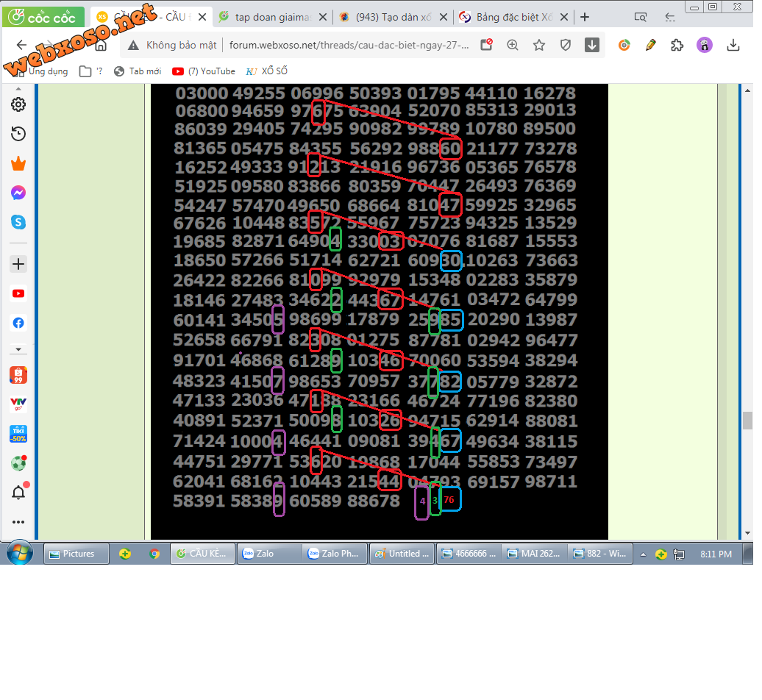Click the download media arrow button
The image size is (762, 700).
[592, 45]
